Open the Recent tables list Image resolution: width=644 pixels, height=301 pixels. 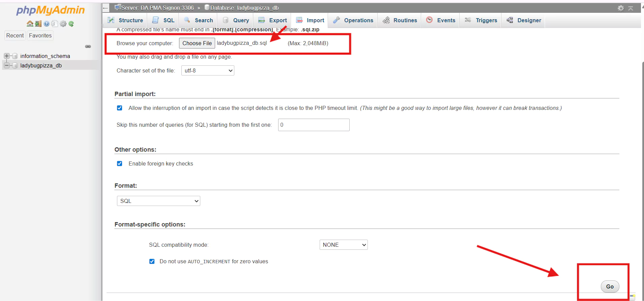(15, 35)
